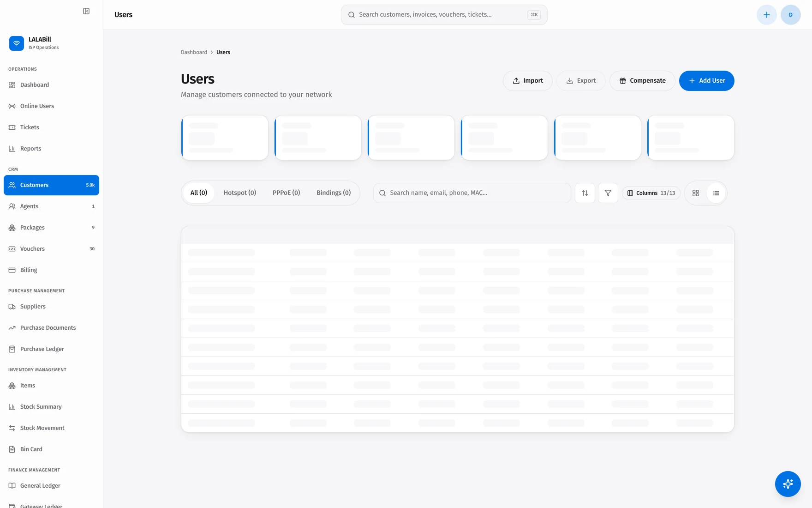Collapse the sidebar with the panel icon

[x=86, y=11]
